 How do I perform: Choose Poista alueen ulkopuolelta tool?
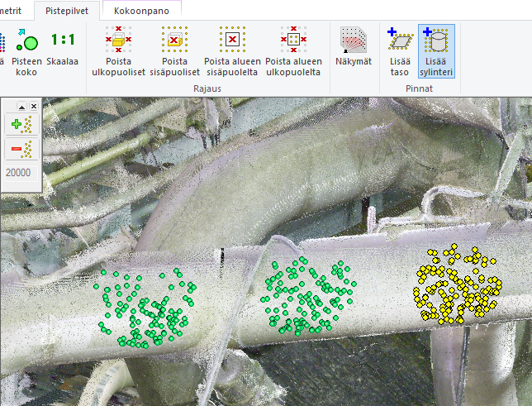[293, 51]
